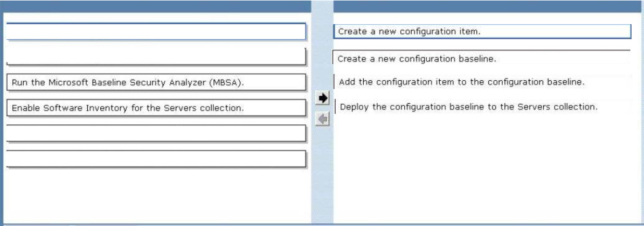
Task: Click the last empty slot in left list
Action: (156, 159)
